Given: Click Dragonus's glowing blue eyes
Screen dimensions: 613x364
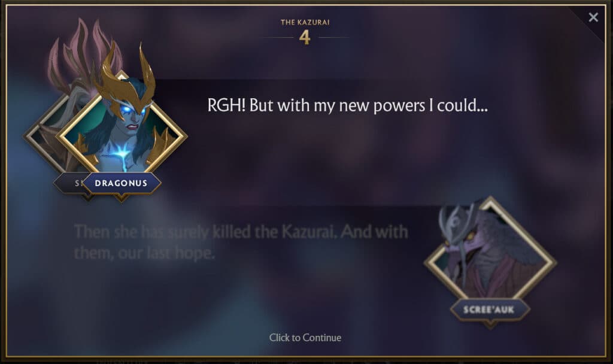Looking at the screenshot, I should pyautogui.click(x=133, y=112).
